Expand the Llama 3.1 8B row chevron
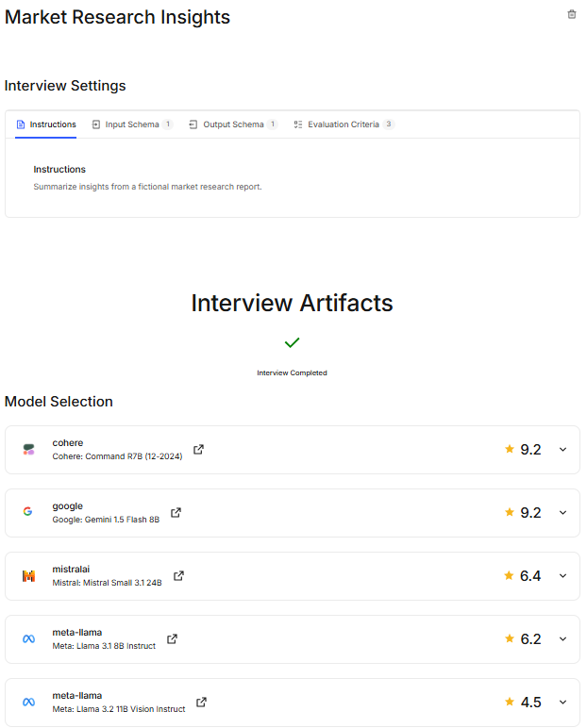Image resolution: width=587 pixels, height=728 pixels. 563,639
